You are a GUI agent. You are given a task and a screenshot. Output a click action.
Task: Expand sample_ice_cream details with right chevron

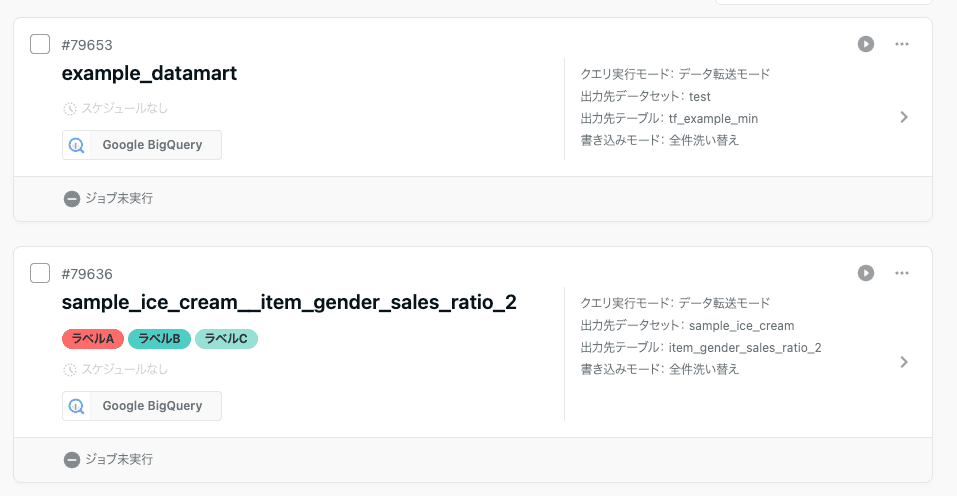(903, 362)
